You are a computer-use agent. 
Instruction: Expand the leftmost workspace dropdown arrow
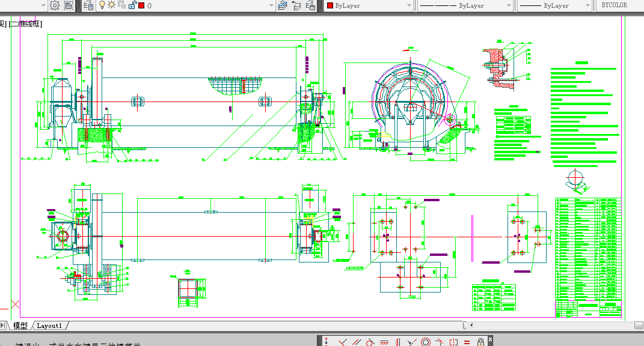click(43, 5)
